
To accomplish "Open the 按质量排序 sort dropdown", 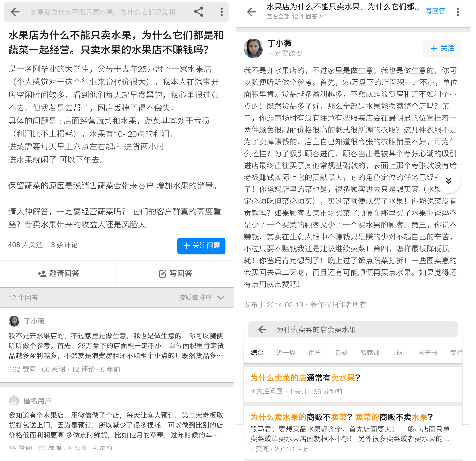I will [x=201, y=297].
